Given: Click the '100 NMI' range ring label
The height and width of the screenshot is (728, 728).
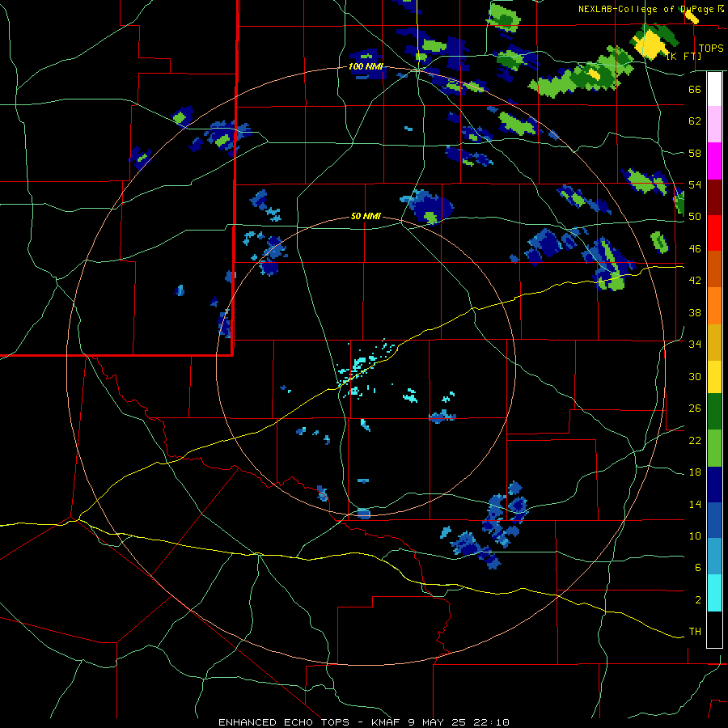Looking at the screenshot, I should pos(366,66).
